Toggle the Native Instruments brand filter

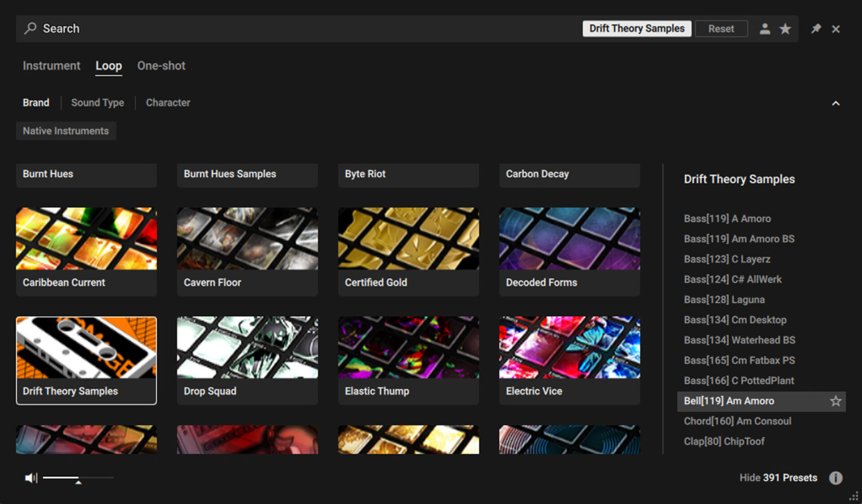click(66, 131)
